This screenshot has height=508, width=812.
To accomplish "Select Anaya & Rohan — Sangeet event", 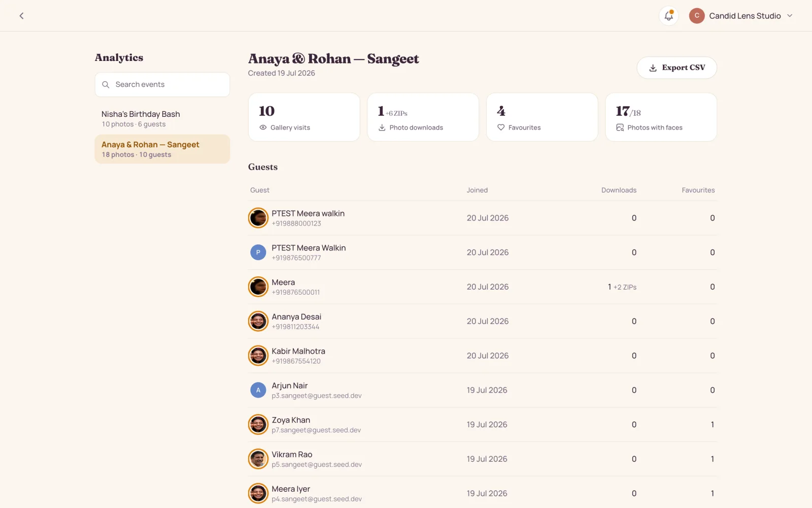I will (x=162, y=149).
